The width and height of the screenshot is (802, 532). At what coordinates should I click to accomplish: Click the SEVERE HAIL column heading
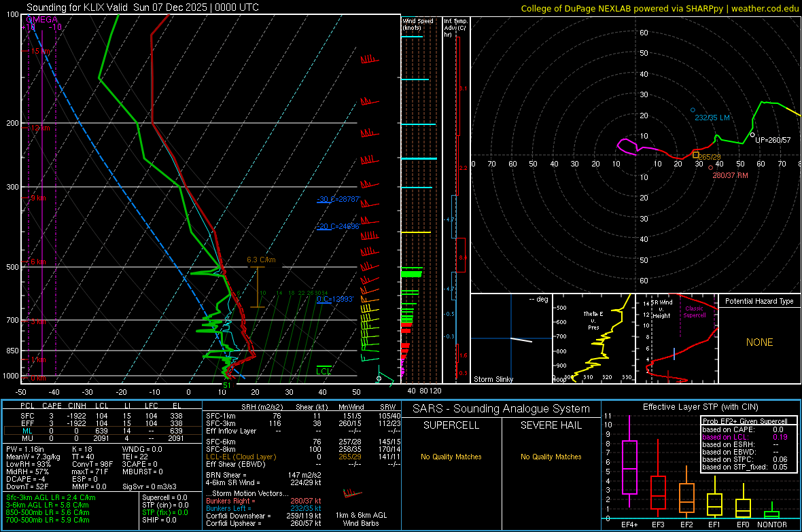[x=551, y=425]
